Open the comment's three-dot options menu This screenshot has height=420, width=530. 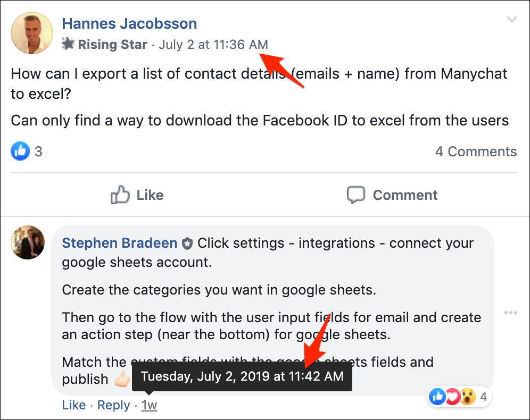tap(510, 313)
